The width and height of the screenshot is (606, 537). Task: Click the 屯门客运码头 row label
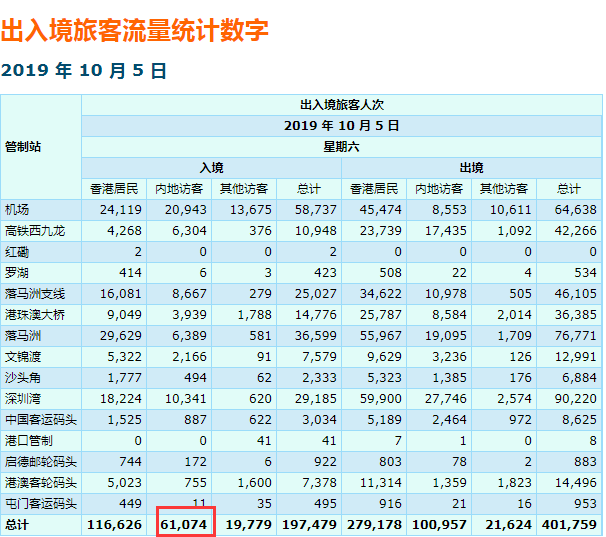pyautogui.click(x=41, y=504)
